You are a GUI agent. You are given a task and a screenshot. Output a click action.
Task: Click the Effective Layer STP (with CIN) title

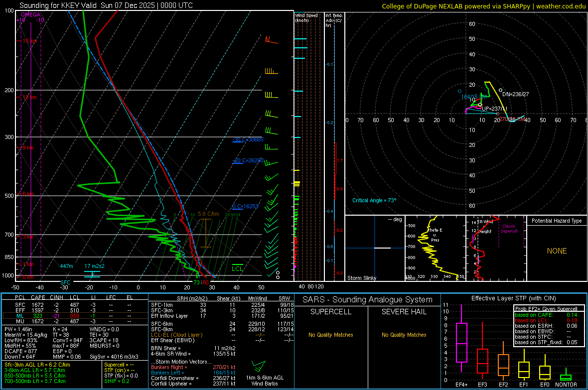(513, 298)
